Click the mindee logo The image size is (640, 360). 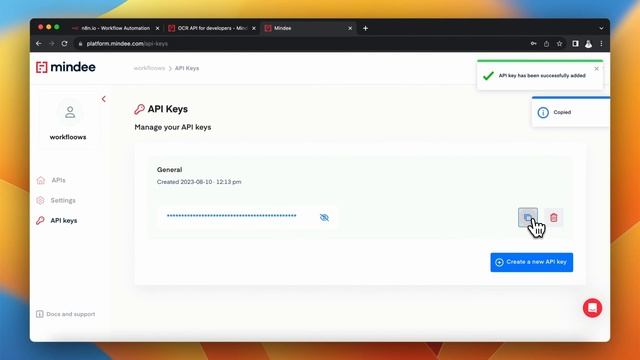click(x=66, y=67)
